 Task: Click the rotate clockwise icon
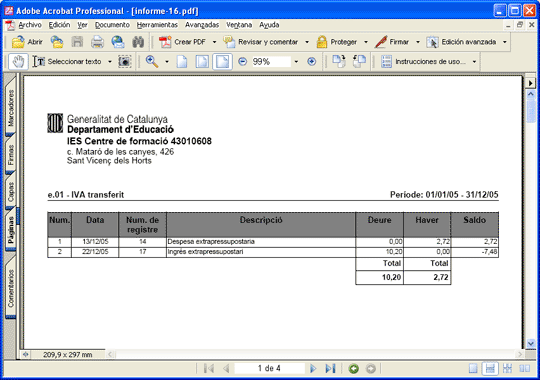click(339, 62)
